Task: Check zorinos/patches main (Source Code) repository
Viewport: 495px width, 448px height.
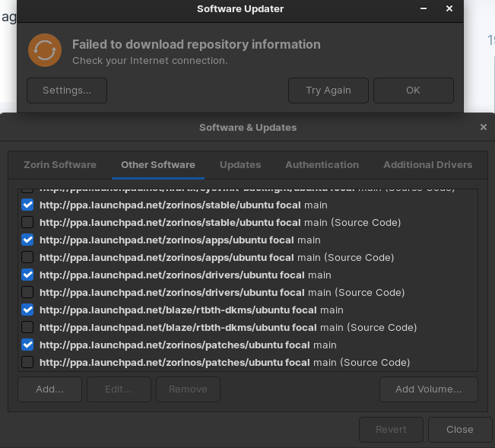Action: [x=27, y=362]
